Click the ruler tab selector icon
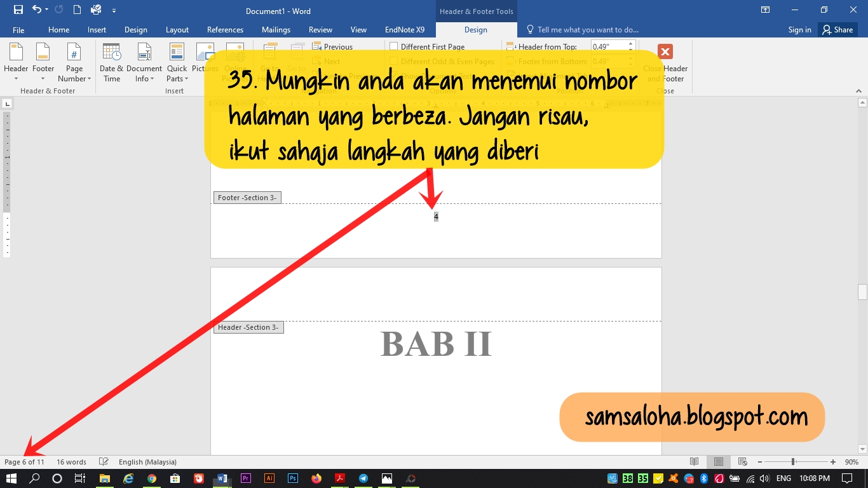Viewport: 868px width, 488px height. (7, 103)
